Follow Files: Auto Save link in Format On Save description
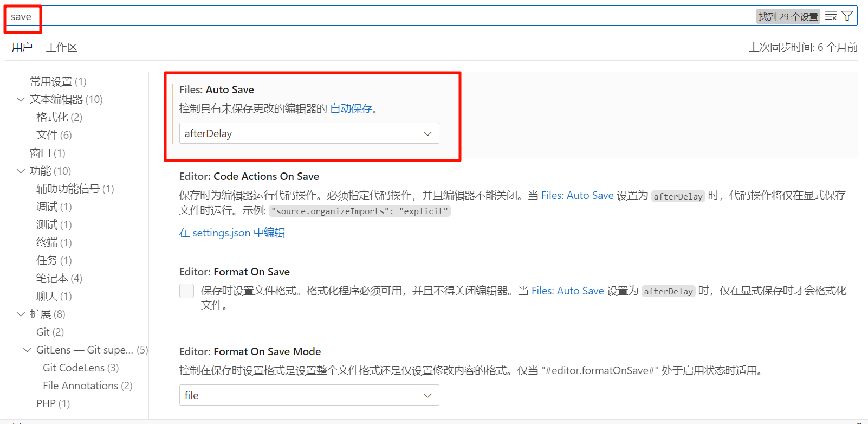Image resolution: width=868 pixels, height=424 pixels. pos(567,291)
